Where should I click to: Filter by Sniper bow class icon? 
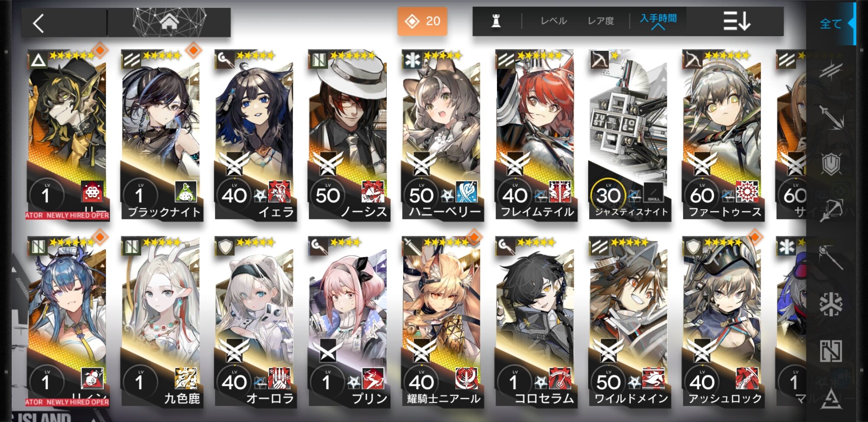click(x=831, y=211)
